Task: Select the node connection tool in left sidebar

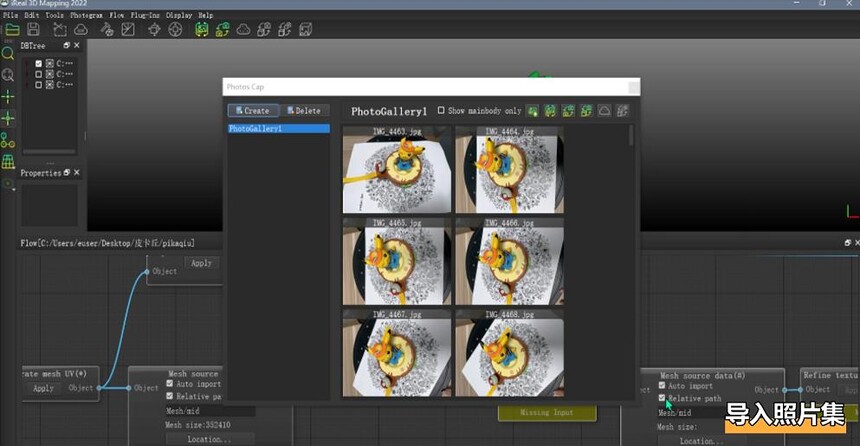Action: (x=8, y=140)
